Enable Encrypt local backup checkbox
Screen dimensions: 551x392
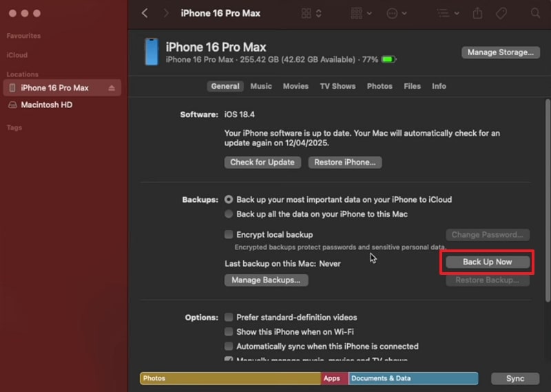[229, 234]
